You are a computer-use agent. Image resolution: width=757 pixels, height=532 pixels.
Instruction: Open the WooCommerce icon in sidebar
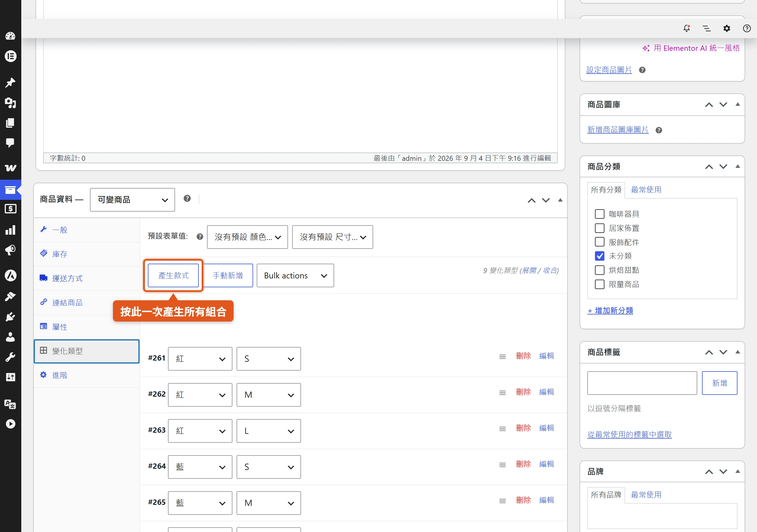10,168
